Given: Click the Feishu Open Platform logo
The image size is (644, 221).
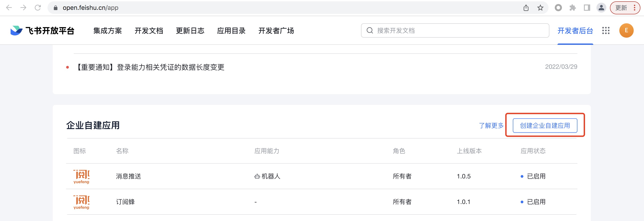Looking at the screenshot, I should [x=43, y=30].
